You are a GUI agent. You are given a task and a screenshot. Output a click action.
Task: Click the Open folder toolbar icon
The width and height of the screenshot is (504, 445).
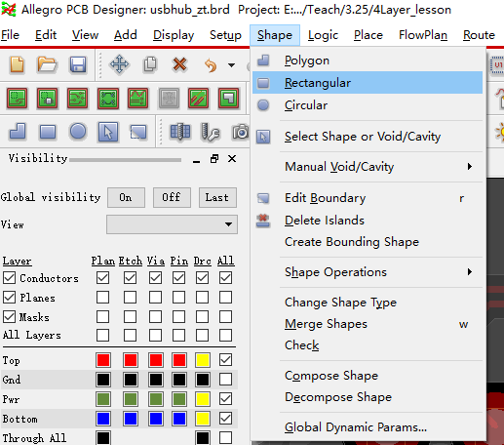point(47,64)
